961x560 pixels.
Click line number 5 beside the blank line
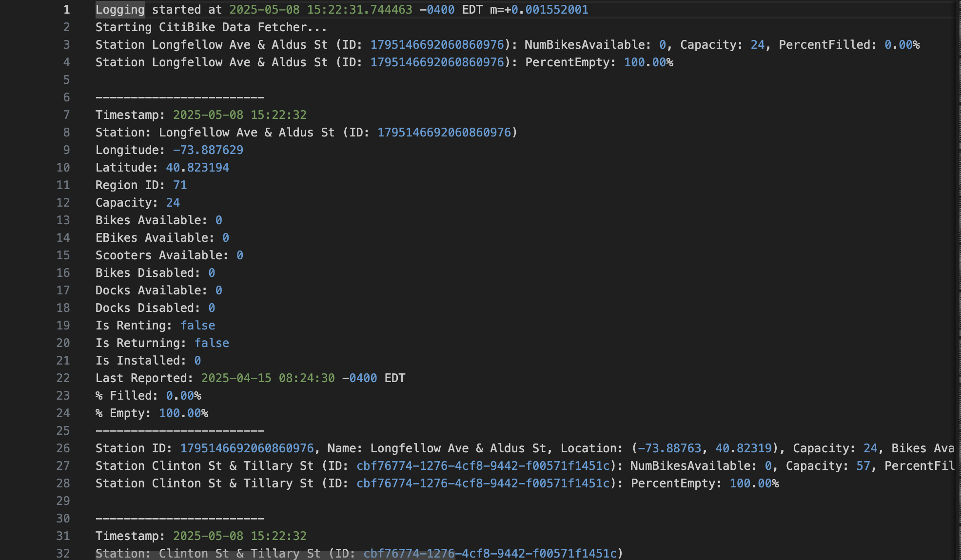[66, 80]
